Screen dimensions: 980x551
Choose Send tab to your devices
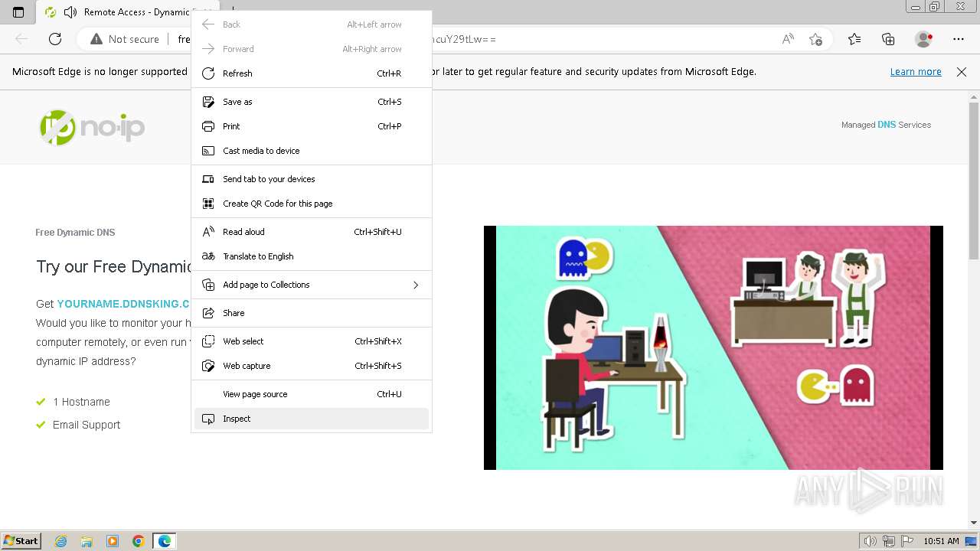tap(312, 179)
